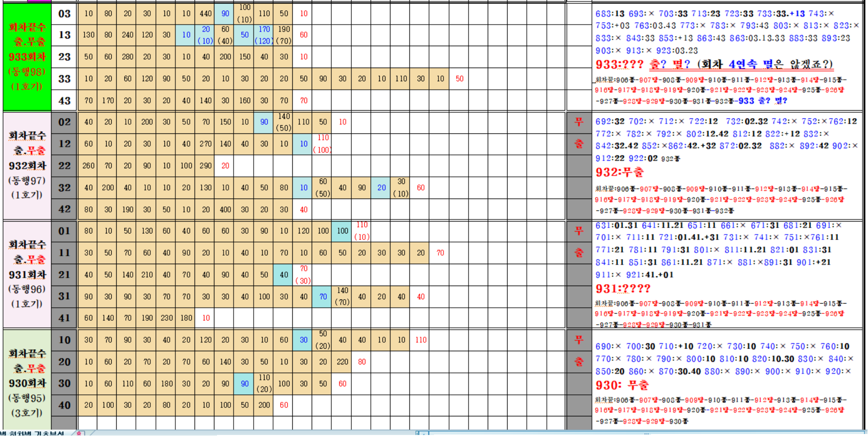The image size is (868, 436).
Task: Select row label cell 22
Action: click(64, 165)
